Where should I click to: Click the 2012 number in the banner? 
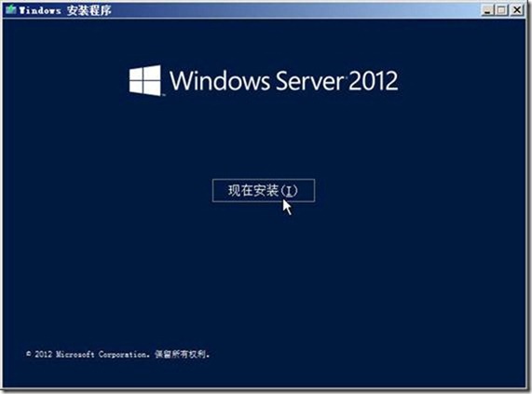tap(373, 81)
